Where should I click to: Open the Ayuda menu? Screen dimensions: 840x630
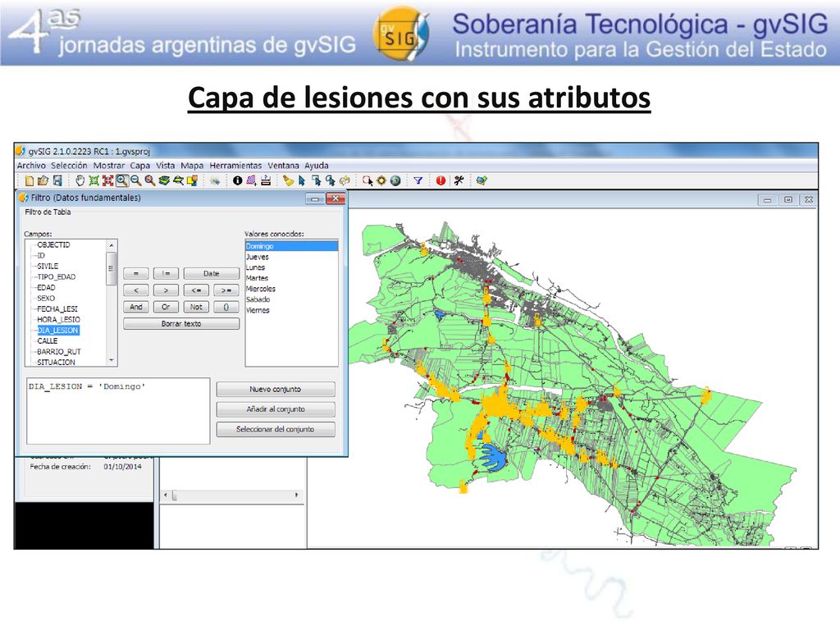[x=317, y=166]
